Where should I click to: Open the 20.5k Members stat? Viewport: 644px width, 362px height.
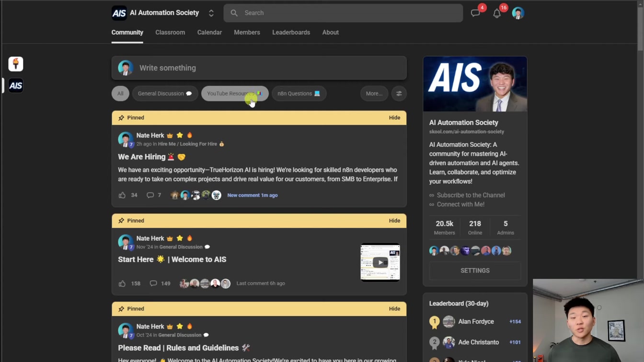point(444,227)
